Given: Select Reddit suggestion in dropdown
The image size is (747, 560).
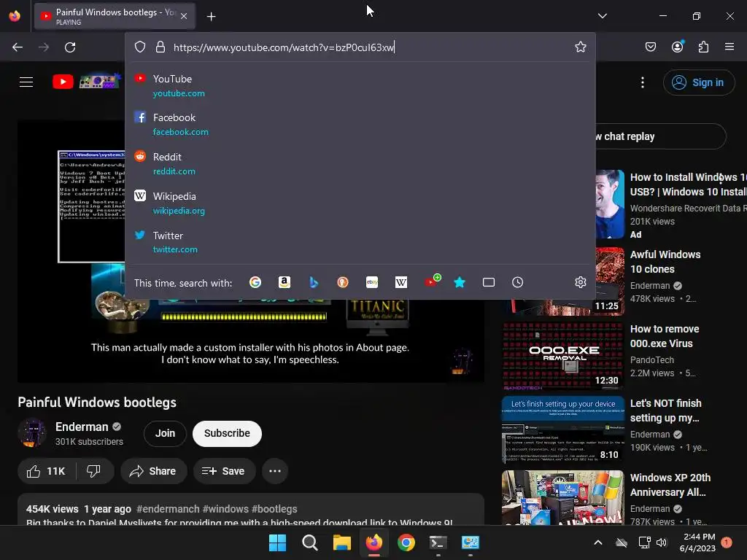Looking at the screenshot, I should point(360,164).
